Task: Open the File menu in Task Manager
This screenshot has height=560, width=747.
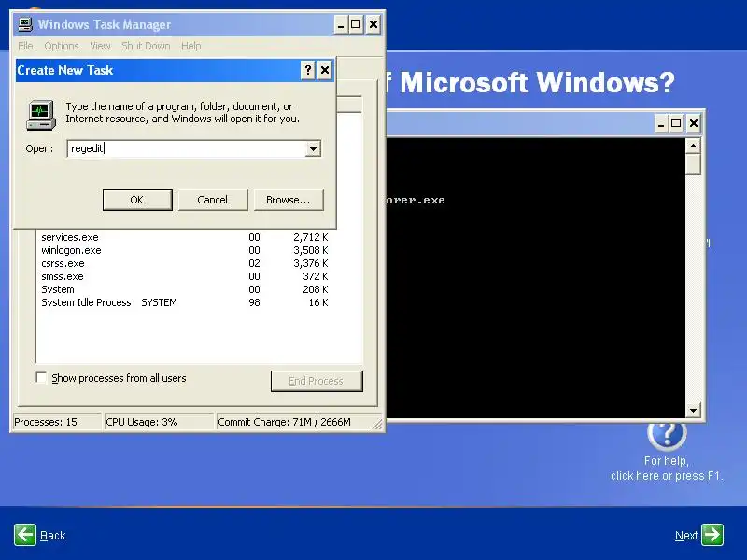Action: (26, 46)
